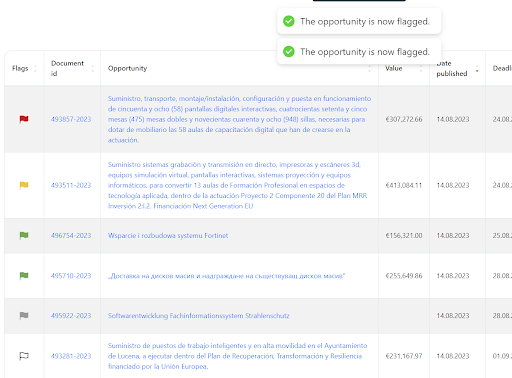Open the Suministro sistemas grabación opportunity
This screenshot has width=512, height=378.
point(237,185)
